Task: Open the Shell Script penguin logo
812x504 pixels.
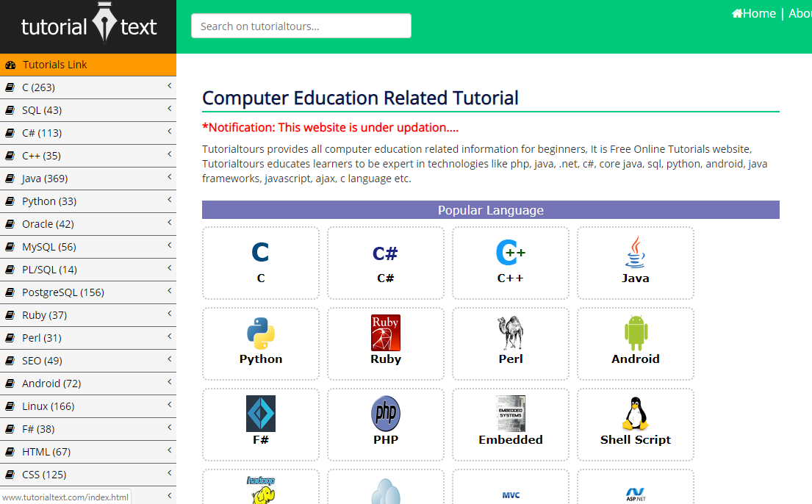Action: [636, 414]
